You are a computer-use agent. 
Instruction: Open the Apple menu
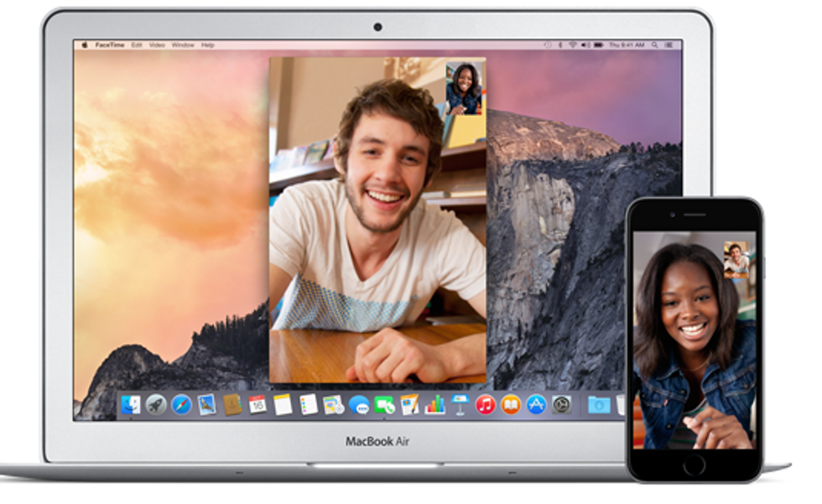click(85, 44)
